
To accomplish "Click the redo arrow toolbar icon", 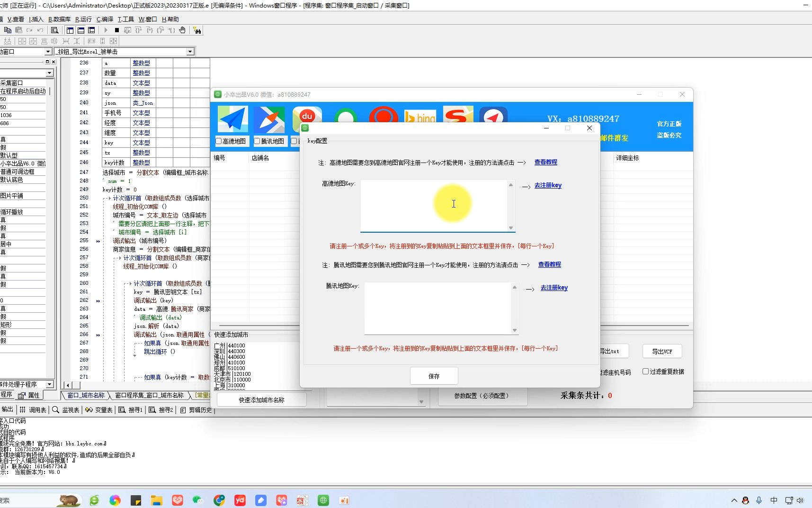I will point(29,30).
